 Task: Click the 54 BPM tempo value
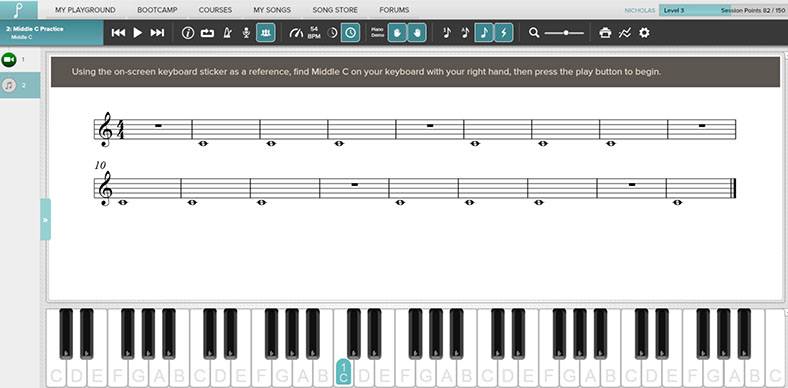[314, 33]
